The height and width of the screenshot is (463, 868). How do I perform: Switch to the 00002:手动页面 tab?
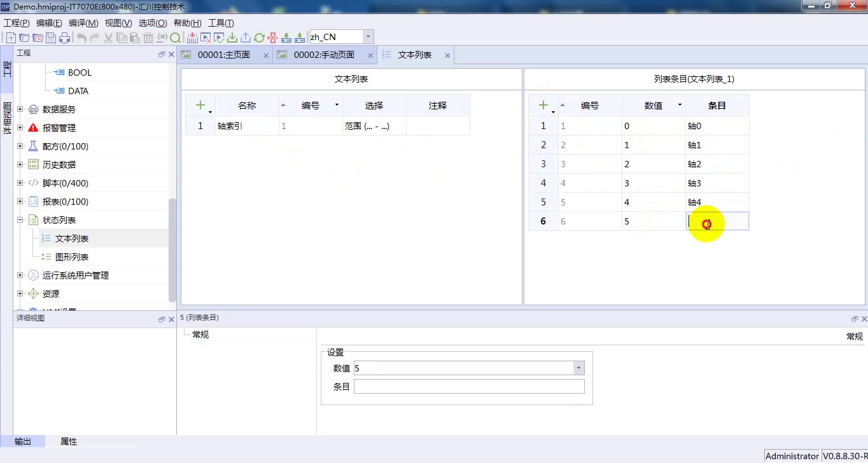click(x=324, y=55)
